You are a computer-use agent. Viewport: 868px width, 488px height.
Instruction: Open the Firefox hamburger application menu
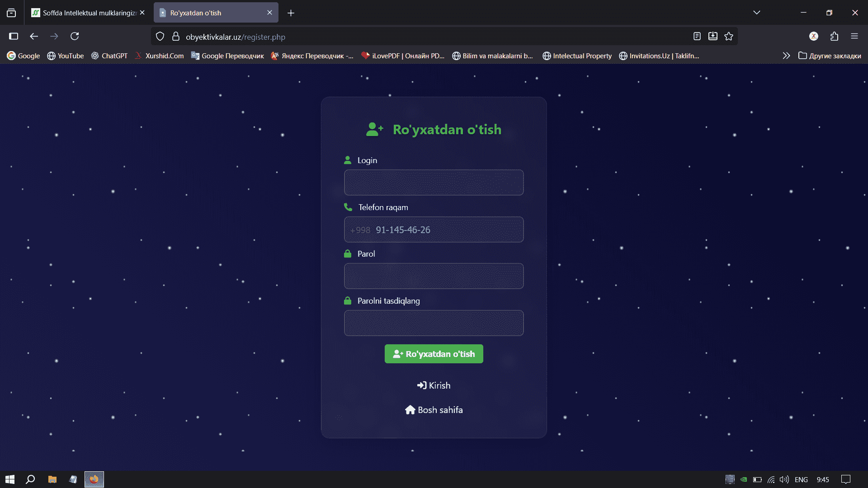pyautogui.click(x=854, y=36)
